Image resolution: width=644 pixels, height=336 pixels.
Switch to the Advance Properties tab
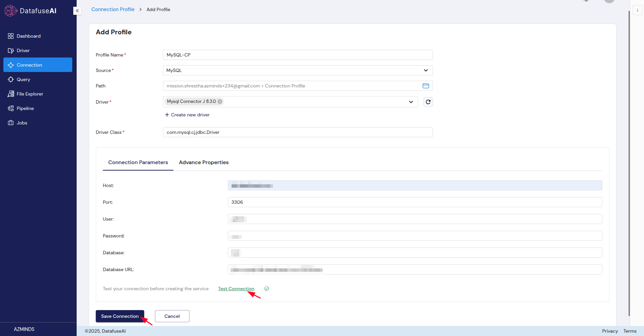(x=204, y=162)
